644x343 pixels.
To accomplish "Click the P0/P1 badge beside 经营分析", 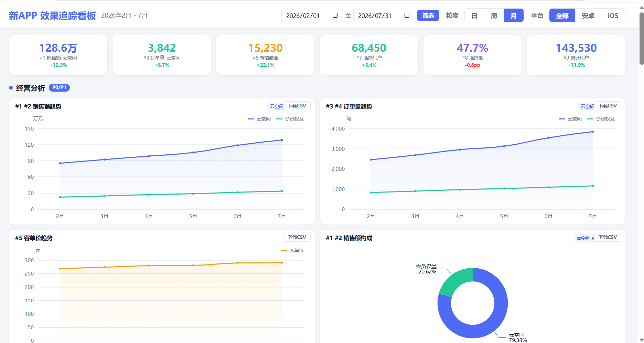I will click(x=59, y=87).
